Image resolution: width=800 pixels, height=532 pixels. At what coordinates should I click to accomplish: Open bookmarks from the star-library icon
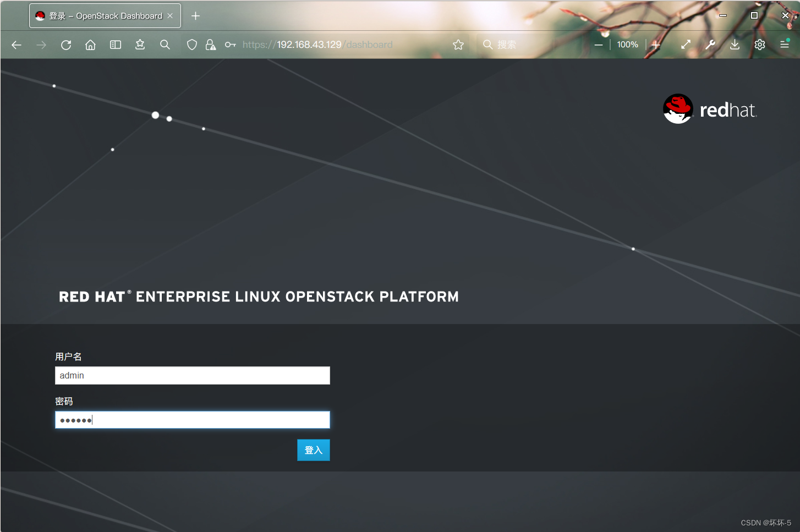point(140,45)
